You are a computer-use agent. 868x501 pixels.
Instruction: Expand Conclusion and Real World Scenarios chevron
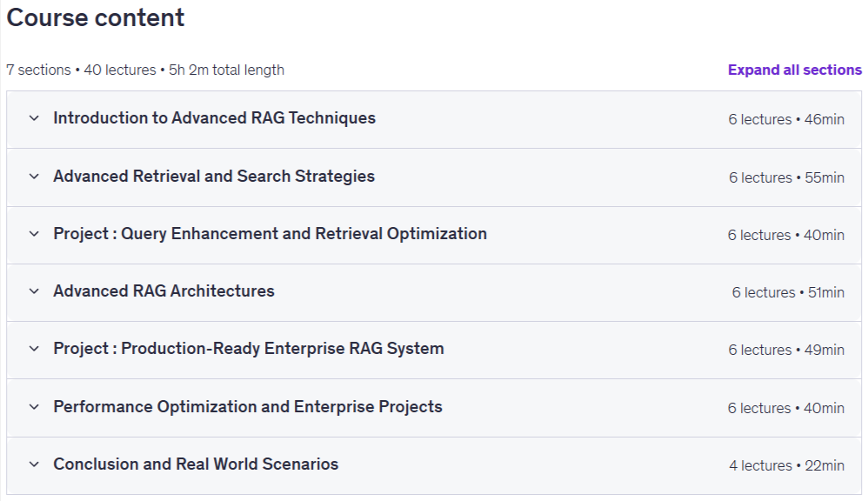pyautogui.click(x=34, y=464)
